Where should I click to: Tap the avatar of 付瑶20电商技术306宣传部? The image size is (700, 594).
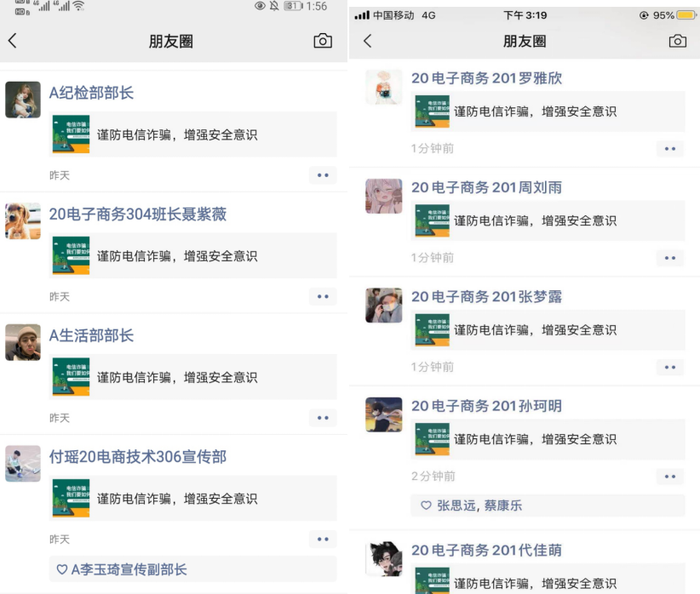click(23, 464)
